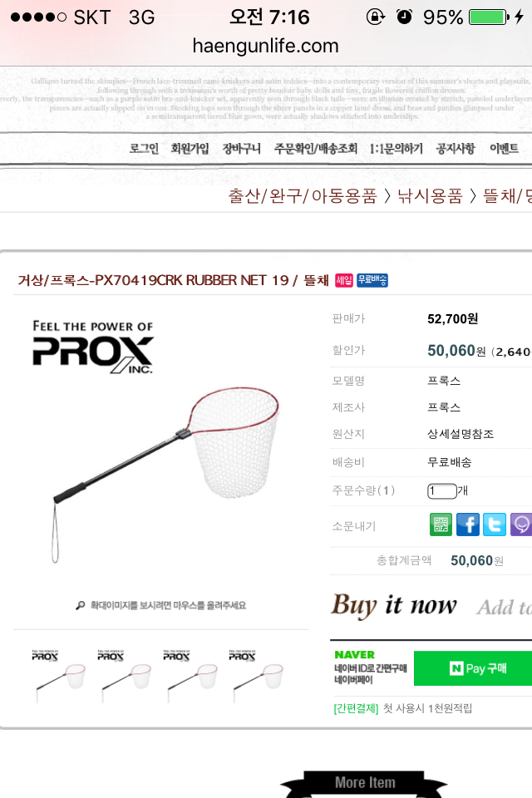This screenshot has height=798, width=532.
Task: Open 주문확인/배송조회 menu item
Action: [316, 149]
